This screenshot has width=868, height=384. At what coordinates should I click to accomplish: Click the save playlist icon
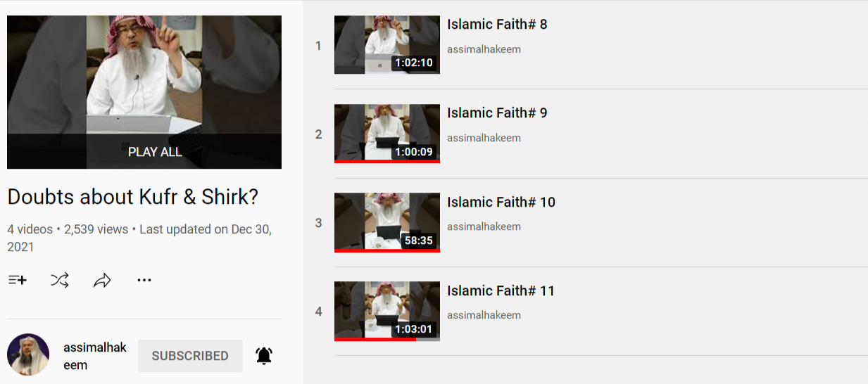tap(18, 281)
